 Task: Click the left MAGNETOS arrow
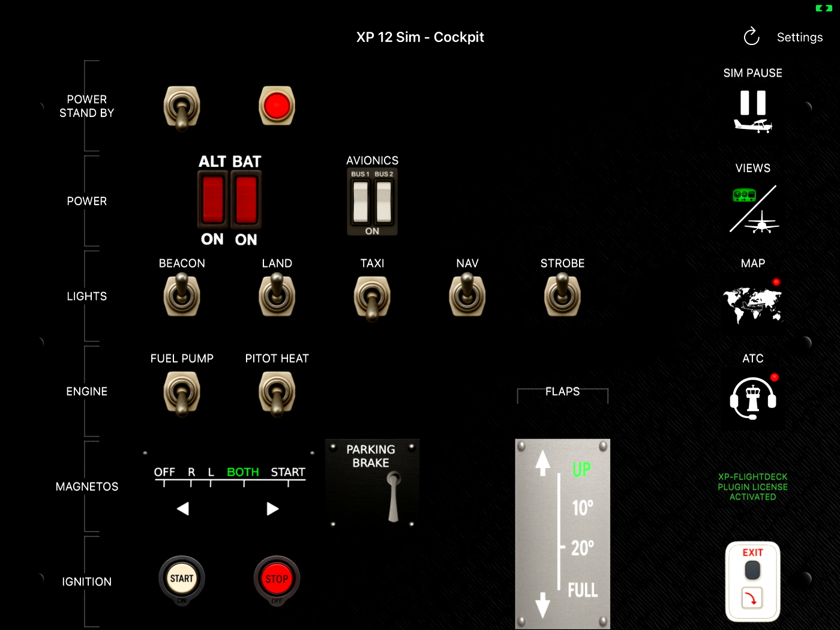coord(182,508)
